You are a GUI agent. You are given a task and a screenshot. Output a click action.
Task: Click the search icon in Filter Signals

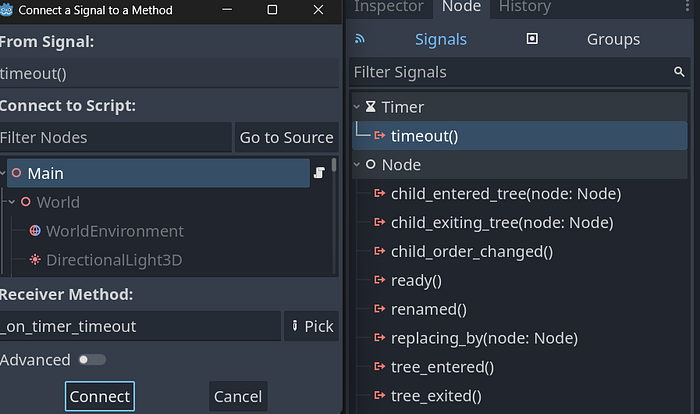point(679,72)
